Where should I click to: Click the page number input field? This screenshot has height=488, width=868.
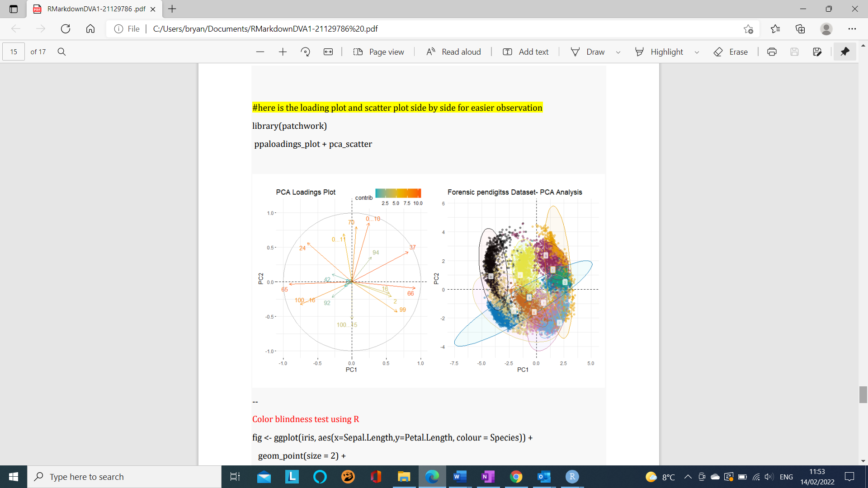pos(14,52)
